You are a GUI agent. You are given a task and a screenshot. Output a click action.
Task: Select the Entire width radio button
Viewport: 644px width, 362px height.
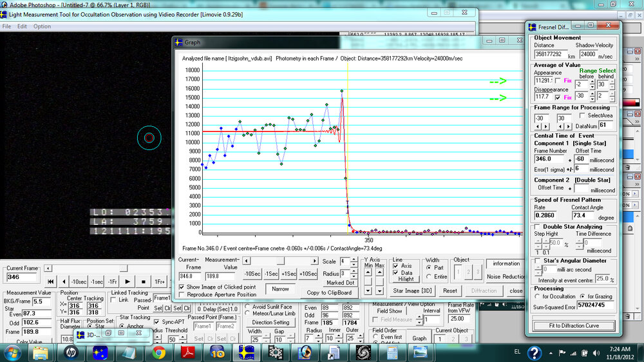428,277
